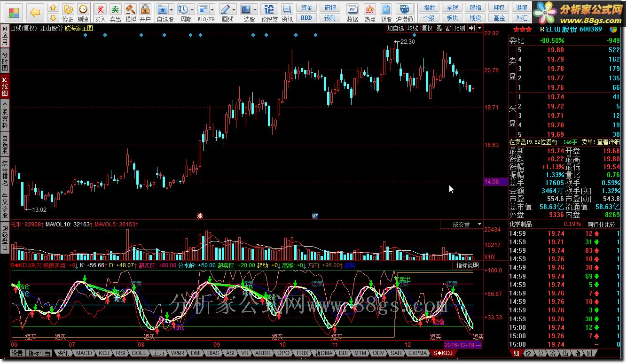Expand the F10/F9 dropdown arrow

pyautogui.click(x=212, y=10)
